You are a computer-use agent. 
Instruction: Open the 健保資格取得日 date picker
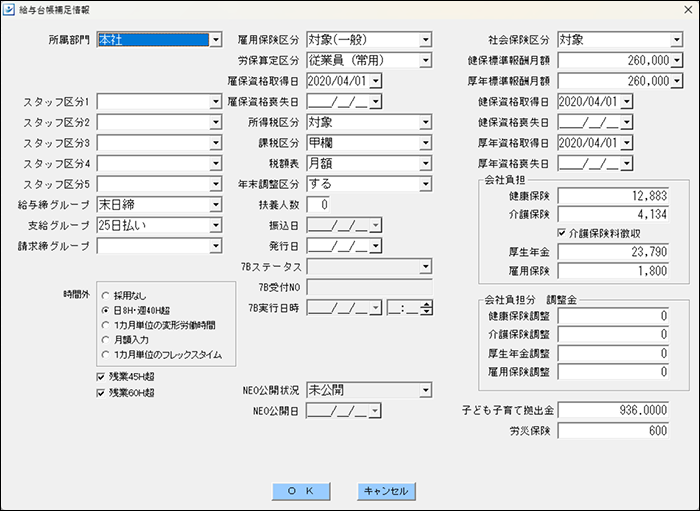(x=626, y=101)
